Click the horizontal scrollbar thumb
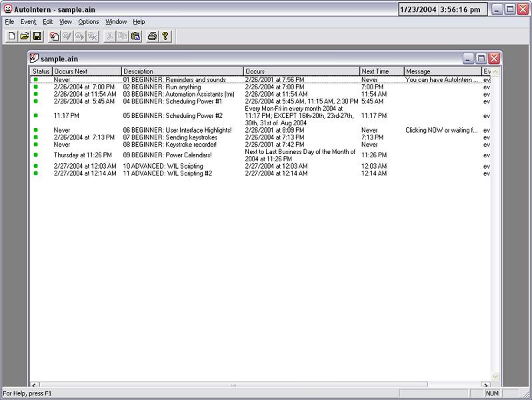The width and height of the screenshot is (532, 400). pyautogui.click(x=233, y=385)
